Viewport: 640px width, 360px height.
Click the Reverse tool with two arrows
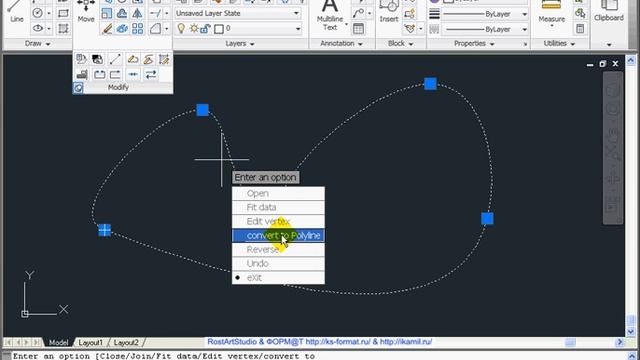151,74
